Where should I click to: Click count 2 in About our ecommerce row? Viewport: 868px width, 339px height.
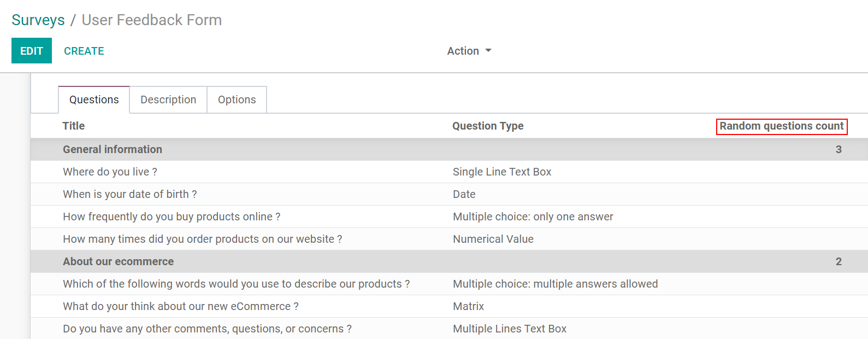[x=839, y=261]
